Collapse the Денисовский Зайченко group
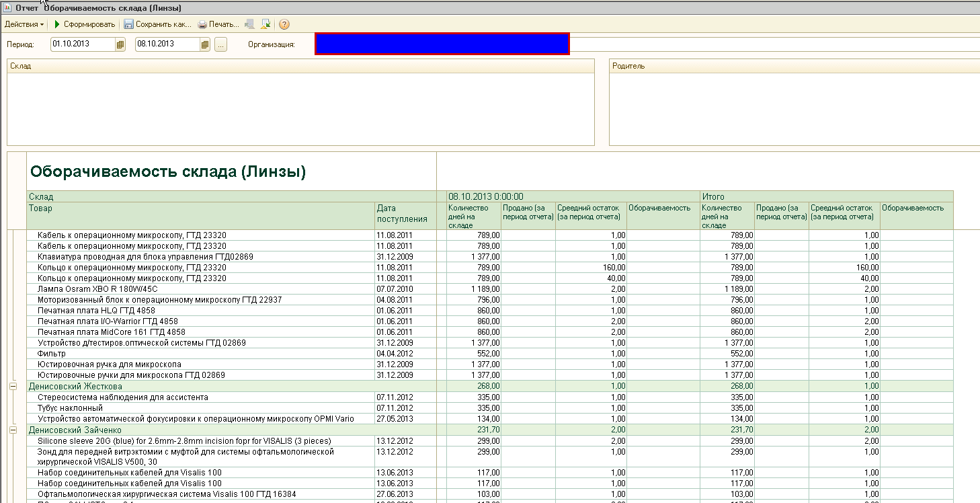Image resolution: width=980 pixels, height=503 pixels. point(13,430)
